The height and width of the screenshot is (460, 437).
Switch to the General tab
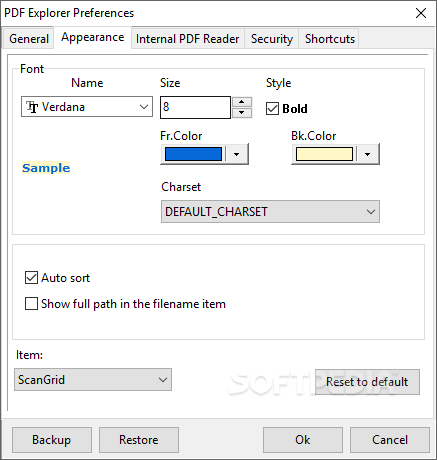(x=29, y=39)
